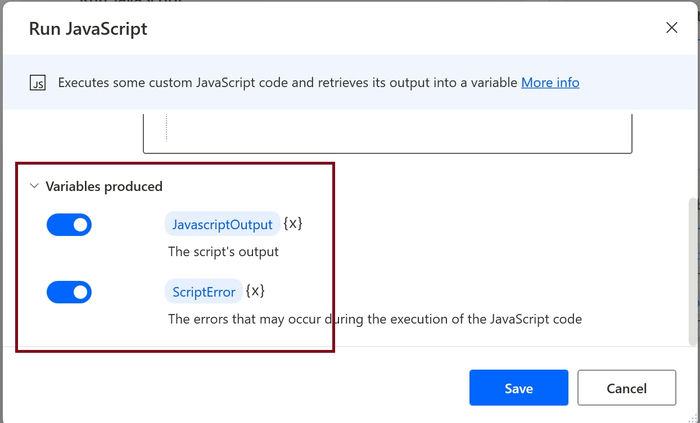Disable the ScriptError variable switch
700x423 pixels.
click(x=69, y=292)
